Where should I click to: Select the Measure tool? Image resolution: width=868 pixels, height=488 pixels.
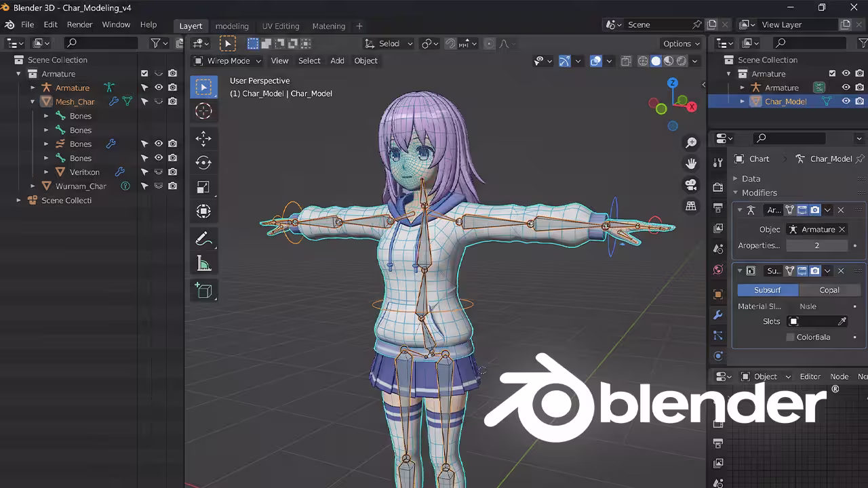[203, 263]
